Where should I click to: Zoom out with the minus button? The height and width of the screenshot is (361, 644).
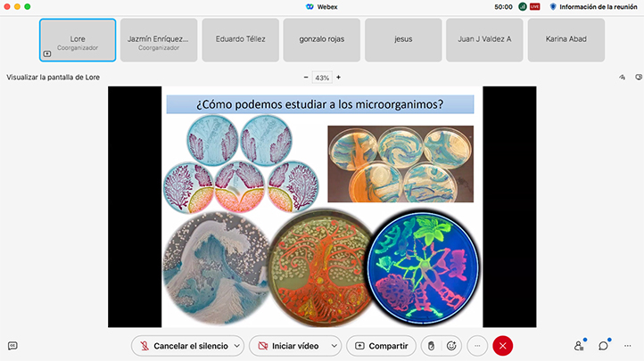click(306, 78)
